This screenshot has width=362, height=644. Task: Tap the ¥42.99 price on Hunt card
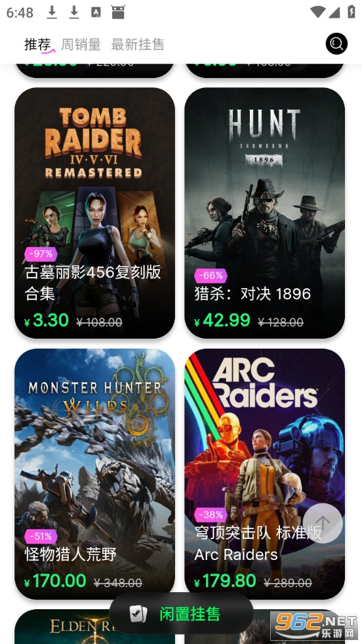(x=222, y=321)
